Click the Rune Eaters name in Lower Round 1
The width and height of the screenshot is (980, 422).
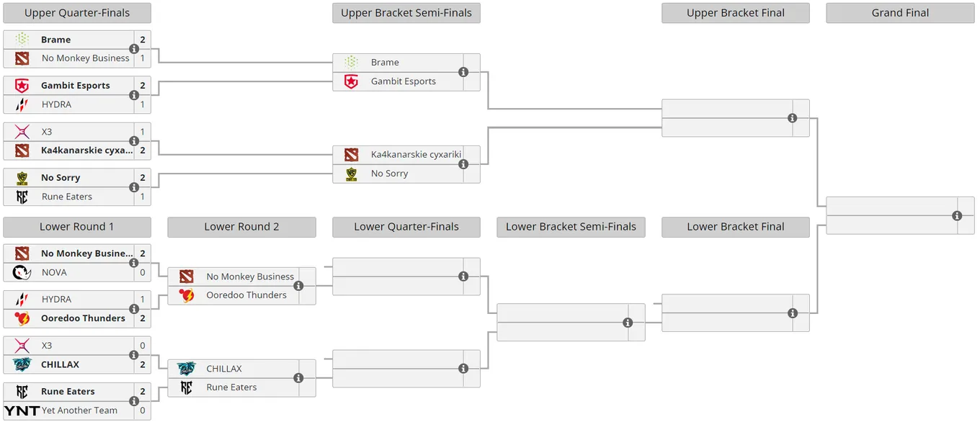tap(68, 391)
